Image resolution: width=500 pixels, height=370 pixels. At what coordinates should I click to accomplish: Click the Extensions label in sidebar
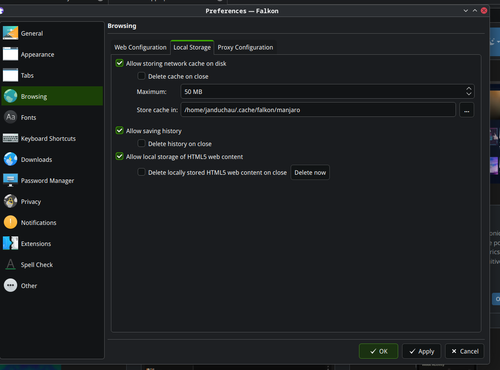(36, 244)
